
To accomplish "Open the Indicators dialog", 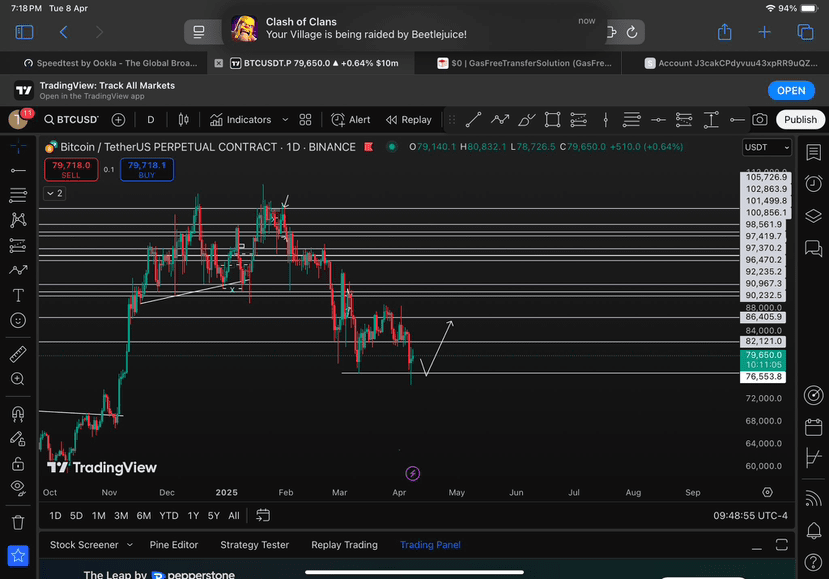I will [241, 120].
